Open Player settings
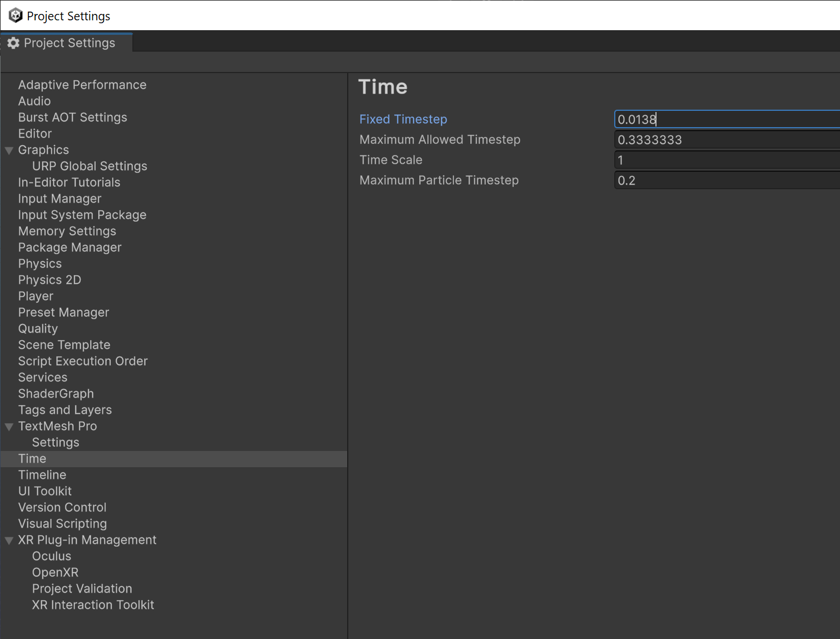This screenshot has width=840, height=639. coord(35,296)
